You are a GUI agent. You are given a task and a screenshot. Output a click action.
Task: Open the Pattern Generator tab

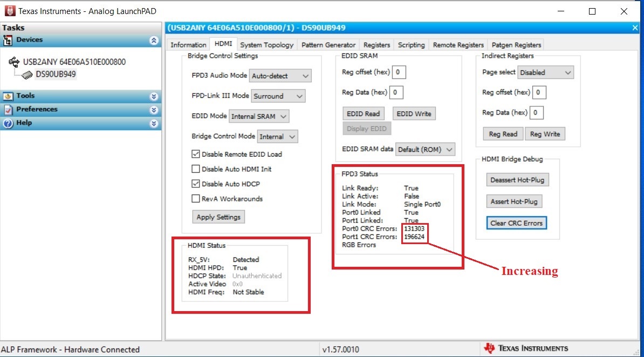coord(328,45)
